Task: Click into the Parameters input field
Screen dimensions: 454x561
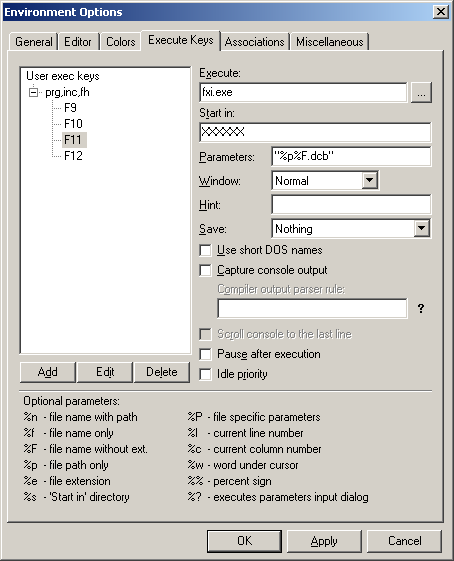Action: [x=351, y=156]
